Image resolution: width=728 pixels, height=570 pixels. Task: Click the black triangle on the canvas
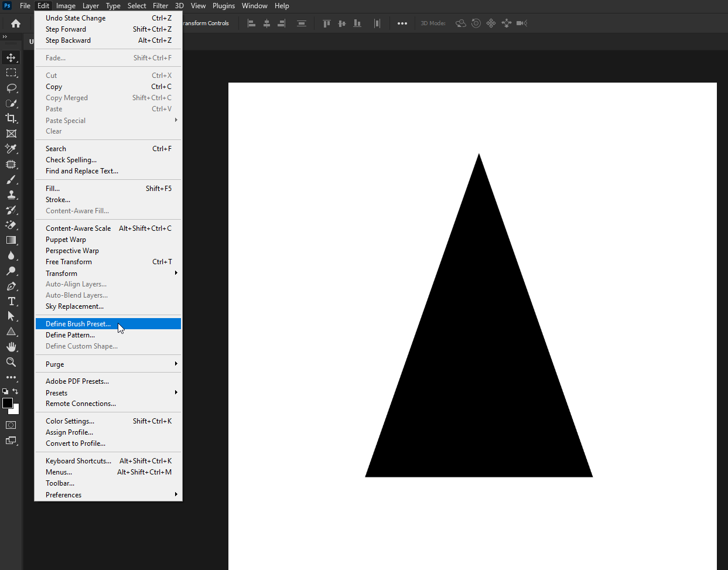479,381
